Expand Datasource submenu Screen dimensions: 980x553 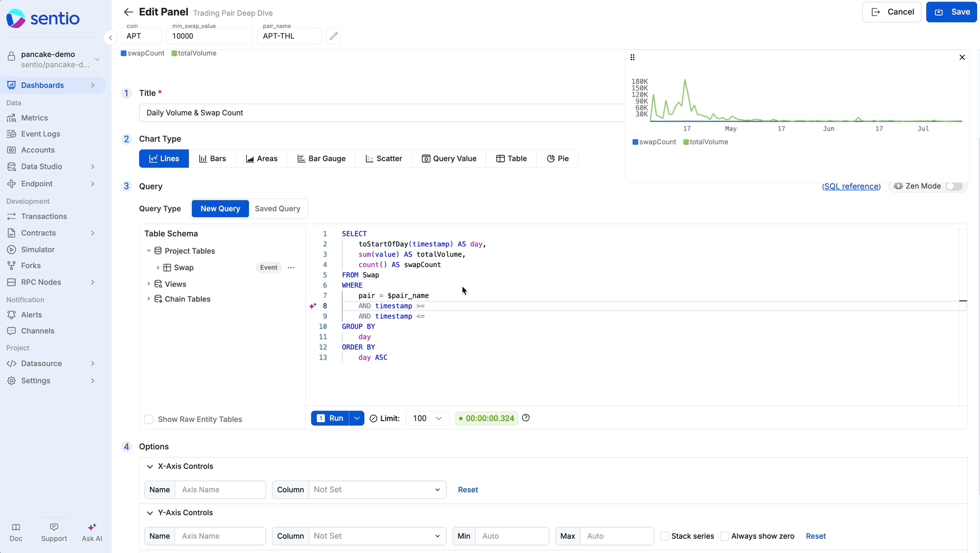click(x=93, y=364)
